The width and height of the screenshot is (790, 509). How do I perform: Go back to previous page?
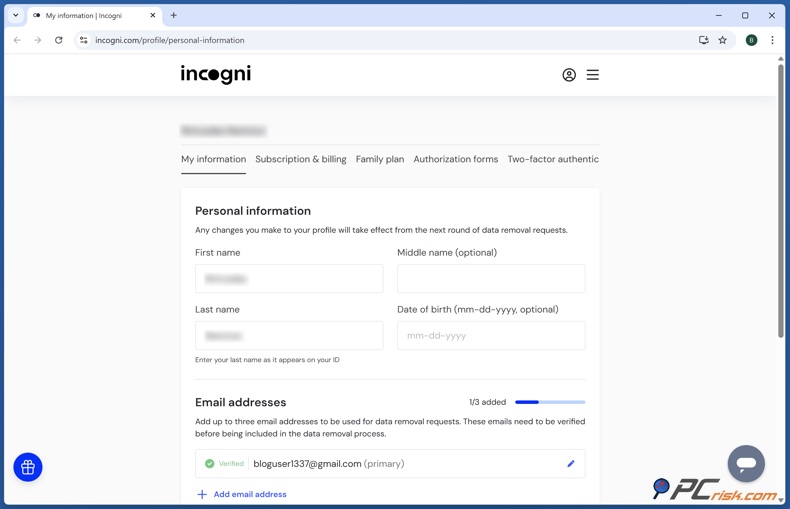17,41
